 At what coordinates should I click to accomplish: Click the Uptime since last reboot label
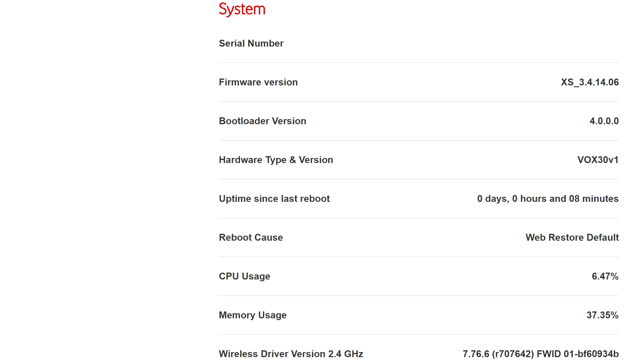274,199
